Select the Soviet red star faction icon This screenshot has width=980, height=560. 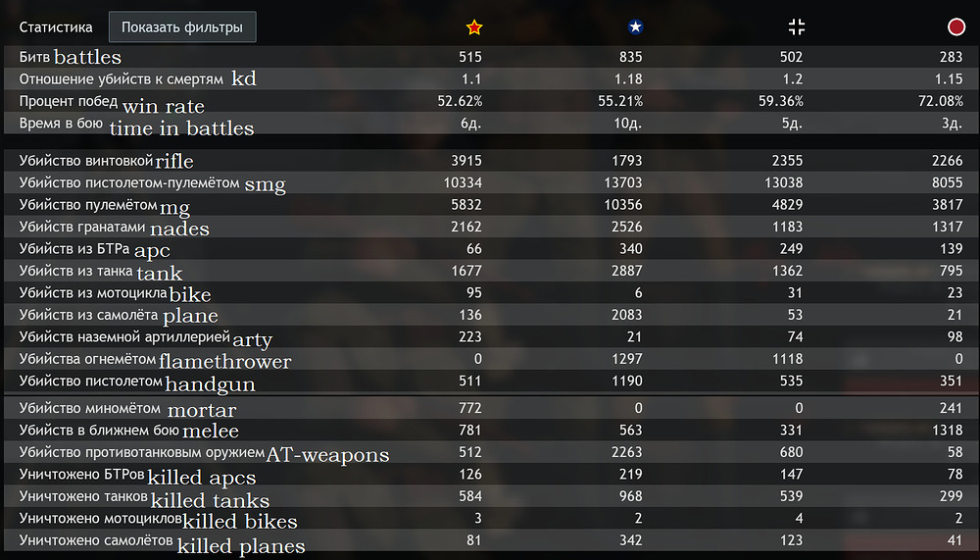click(x=475, y=27)
